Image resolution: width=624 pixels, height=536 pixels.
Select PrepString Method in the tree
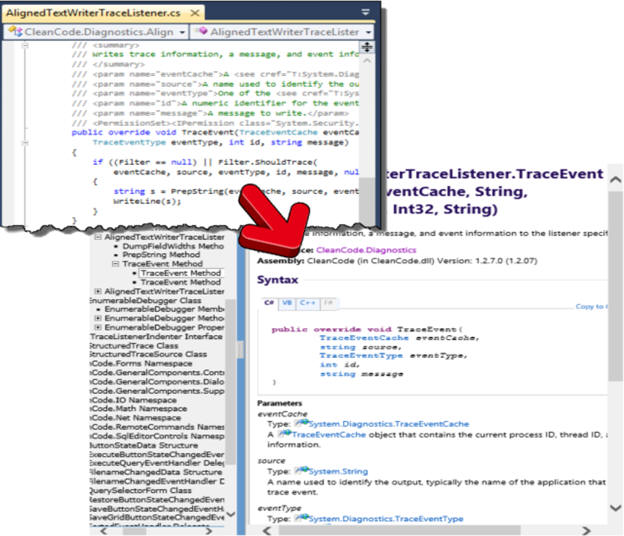(161, 255)
